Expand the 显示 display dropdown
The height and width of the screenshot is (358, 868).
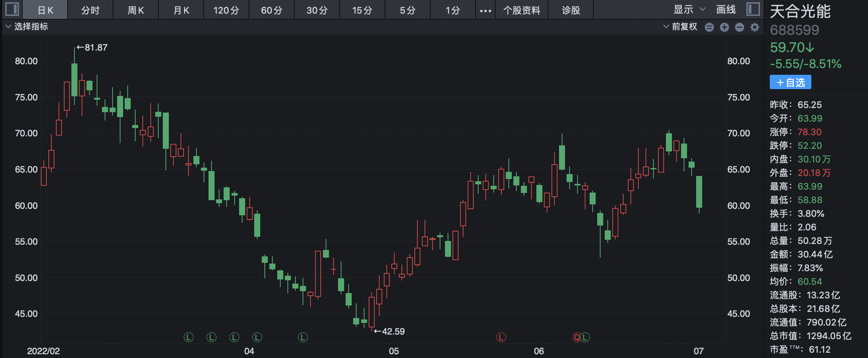tap(689, 9)
